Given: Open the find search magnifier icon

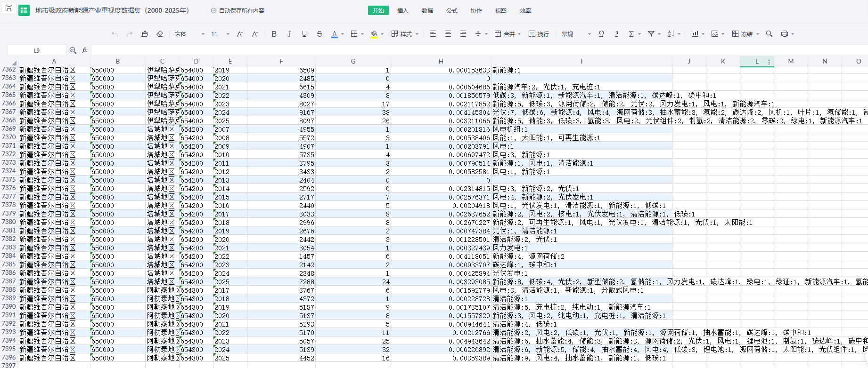Looking at the screenshot, I should 769,34.
